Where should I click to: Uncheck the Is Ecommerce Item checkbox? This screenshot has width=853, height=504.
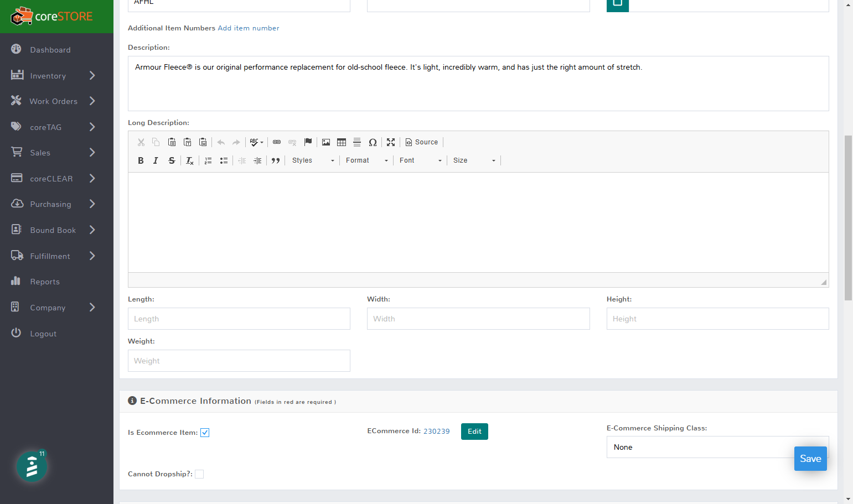tap(205, 433)
